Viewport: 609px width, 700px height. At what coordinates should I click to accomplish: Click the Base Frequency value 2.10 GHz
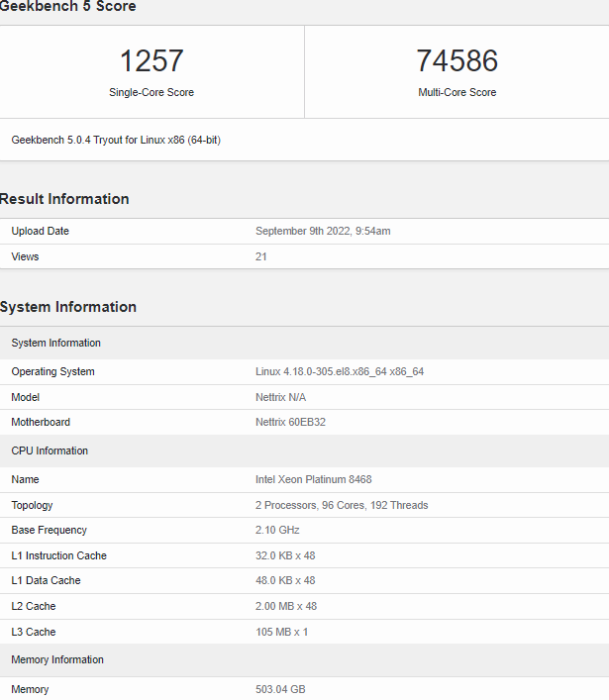click(x=277, y=530)
